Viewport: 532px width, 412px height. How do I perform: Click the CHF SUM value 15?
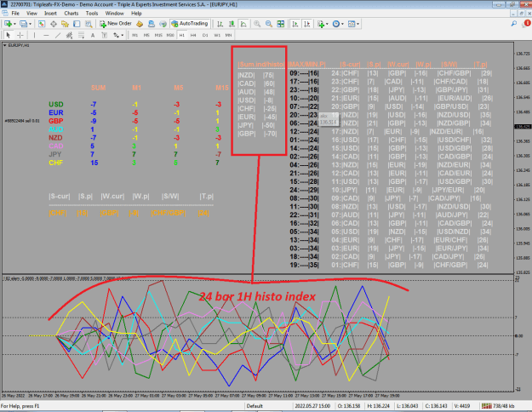tap(94, 163)
